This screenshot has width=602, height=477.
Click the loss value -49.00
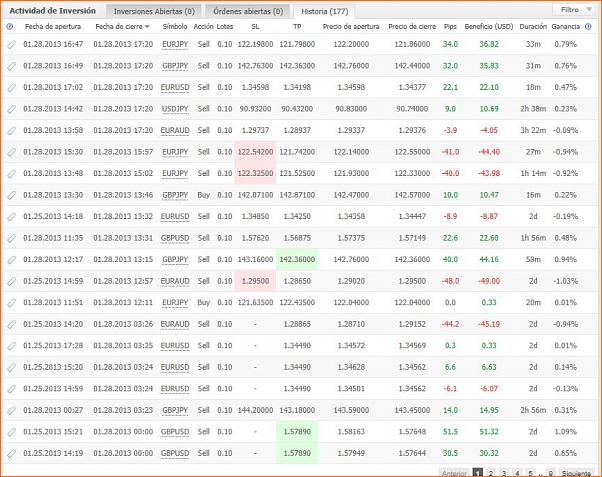coord(489,281)
